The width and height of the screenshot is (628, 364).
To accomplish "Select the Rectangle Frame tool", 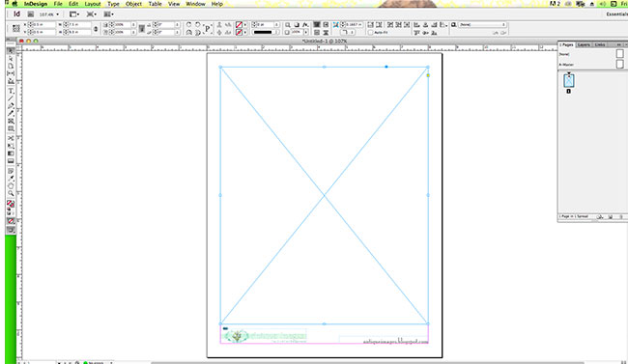I will [x=11, y=122].
